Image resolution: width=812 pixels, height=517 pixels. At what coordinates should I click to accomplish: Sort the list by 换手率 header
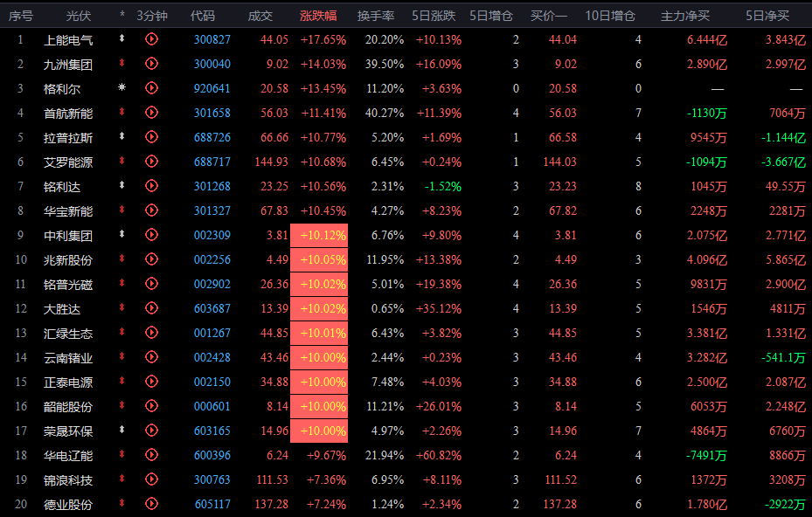(375, 16)
